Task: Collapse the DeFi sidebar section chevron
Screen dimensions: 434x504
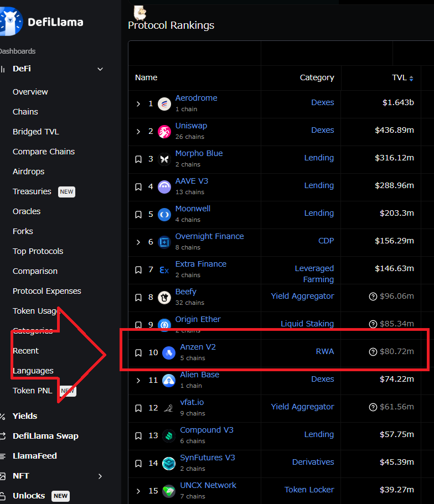Action: point(100,69)
